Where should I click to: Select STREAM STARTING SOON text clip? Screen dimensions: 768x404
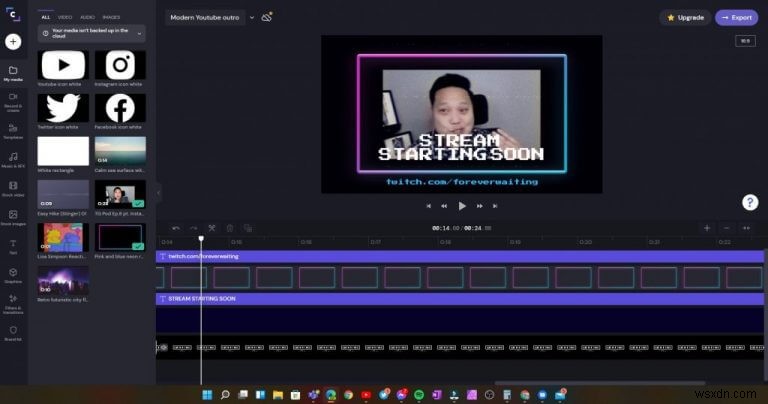(459, 299)
